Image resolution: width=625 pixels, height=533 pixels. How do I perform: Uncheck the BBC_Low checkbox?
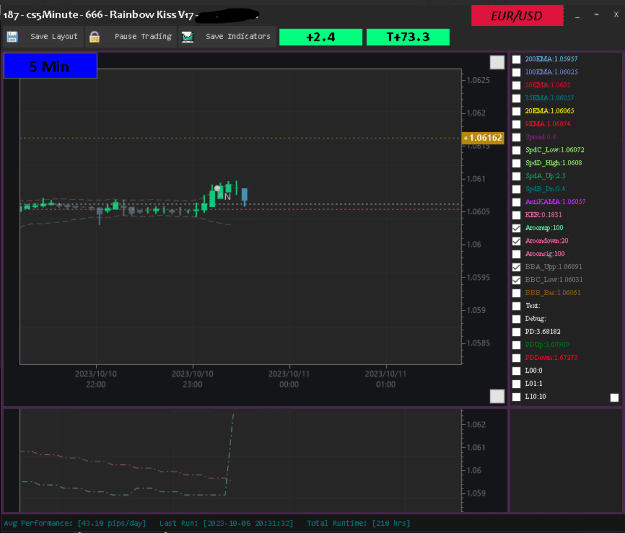tap(516, 280)
